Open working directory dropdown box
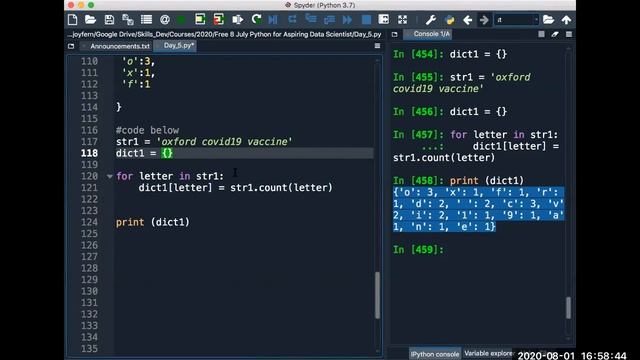 (x=516, y=20)
